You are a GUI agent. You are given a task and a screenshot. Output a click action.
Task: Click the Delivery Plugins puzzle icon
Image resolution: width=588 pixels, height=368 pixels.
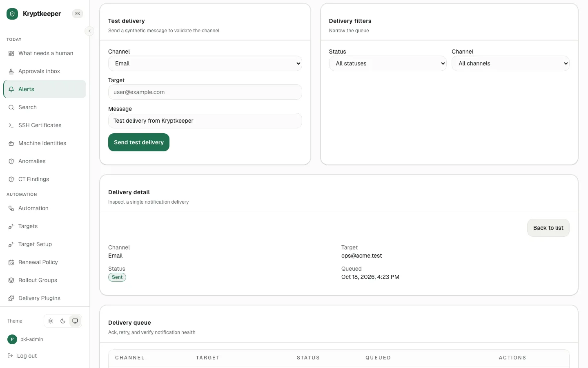(x=11, y=298)
